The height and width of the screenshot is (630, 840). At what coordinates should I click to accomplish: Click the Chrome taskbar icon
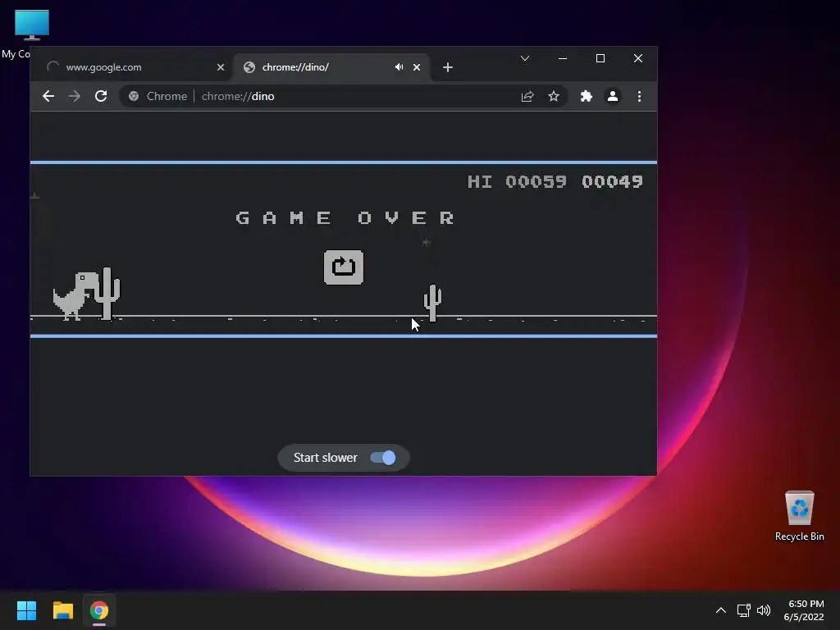pyautogui.click(x=99, y=610)
